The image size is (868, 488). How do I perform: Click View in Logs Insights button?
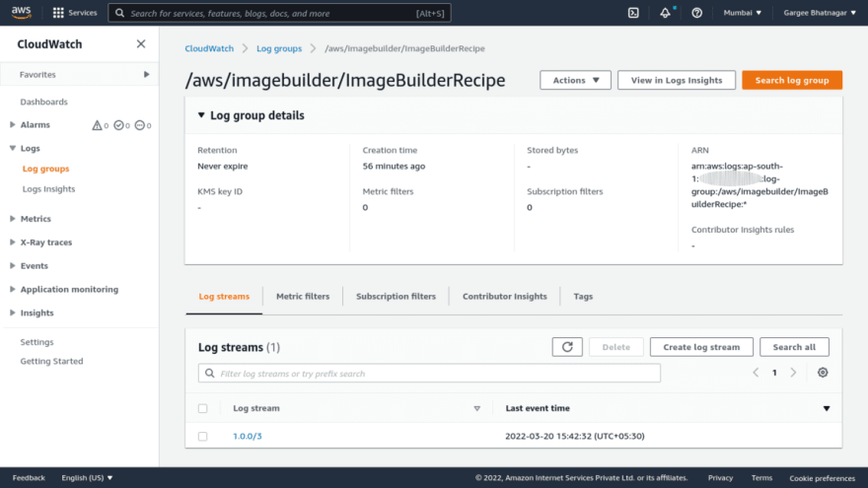(677, 80)
